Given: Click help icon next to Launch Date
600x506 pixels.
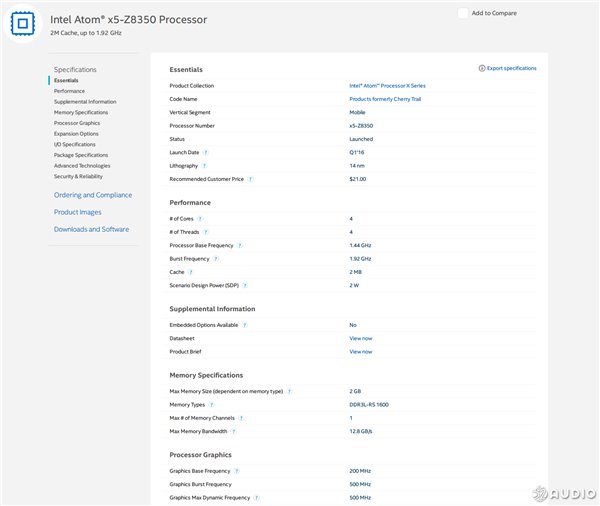Looking at the screenshot, I should click(x=207, y=152).
